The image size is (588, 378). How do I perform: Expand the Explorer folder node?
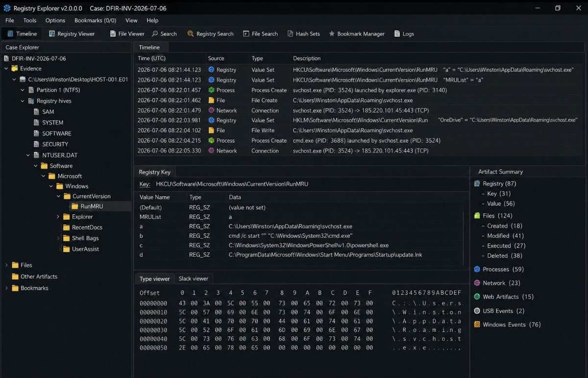[58, 217]
